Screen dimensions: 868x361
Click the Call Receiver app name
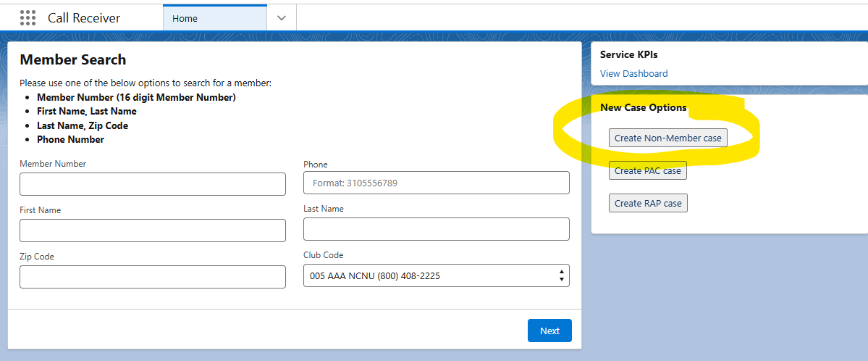coord(84,18)
